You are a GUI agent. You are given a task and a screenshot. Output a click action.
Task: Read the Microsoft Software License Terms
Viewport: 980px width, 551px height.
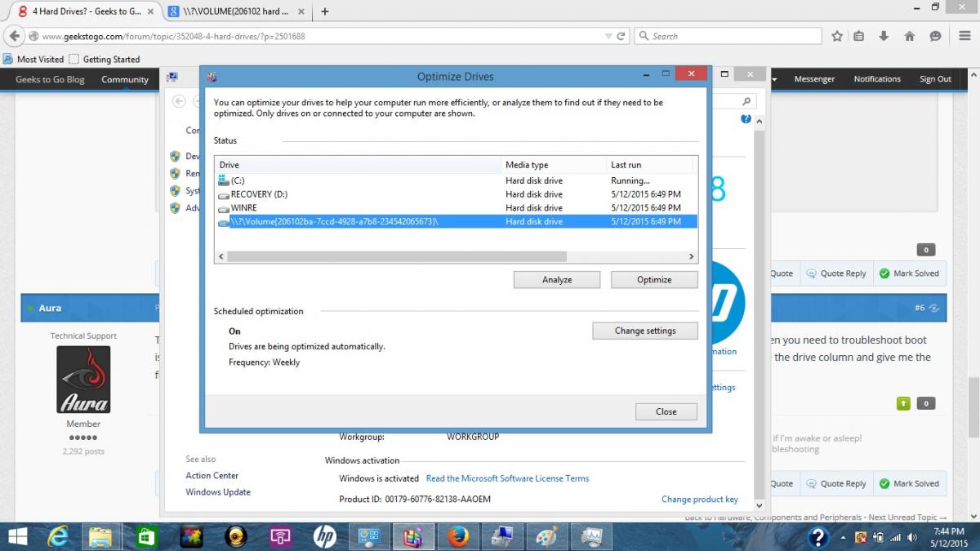[507, 478]
